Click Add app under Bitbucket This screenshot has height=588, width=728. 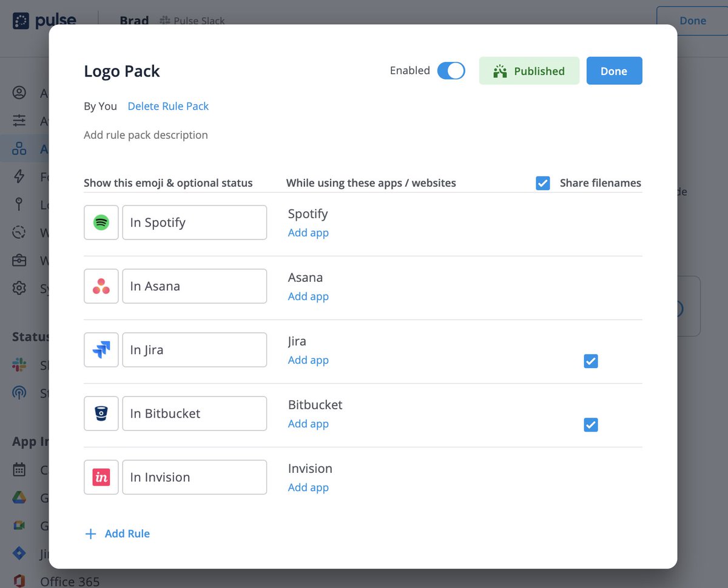(308, 424)
